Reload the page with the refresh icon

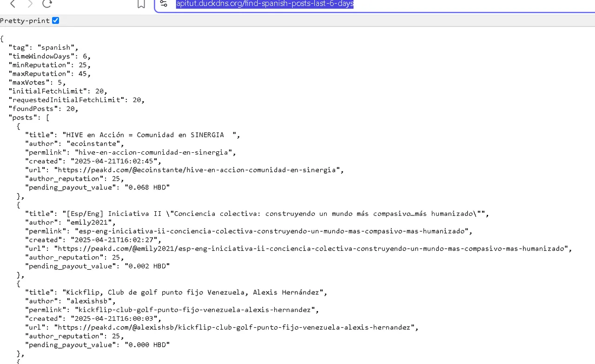[47, 4]
